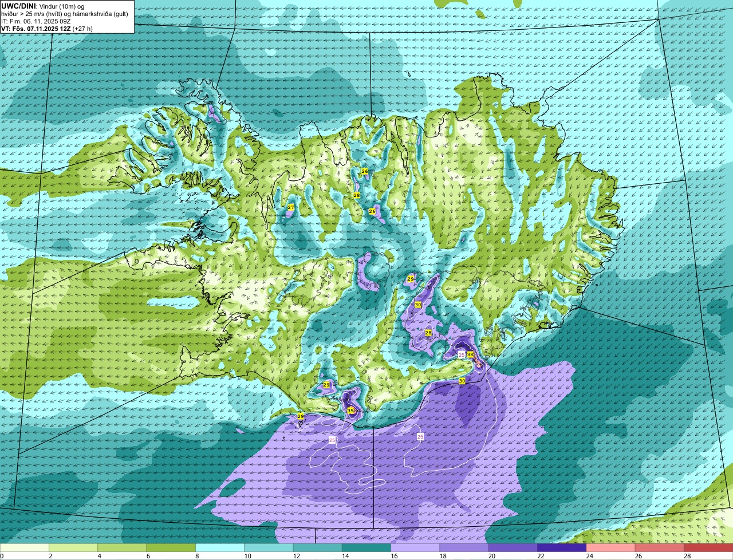733x560 pixels.
Task: Click the yellow 38 gust marker
Action: point(470,354)
